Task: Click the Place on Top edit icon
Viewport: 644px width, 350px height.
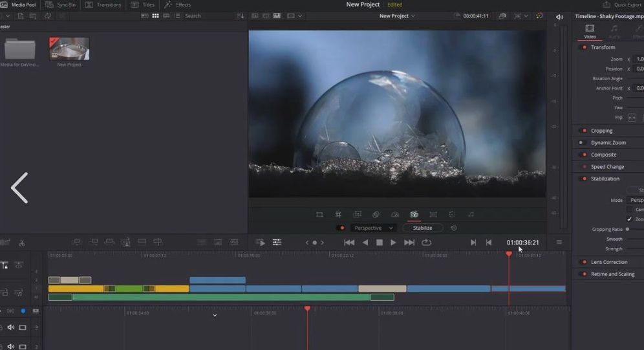Action: click(x=142, y=242)
